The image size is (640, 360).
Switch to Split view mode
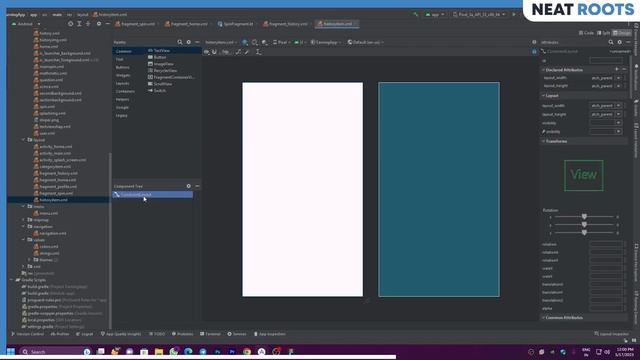click(x=604, y=33)
